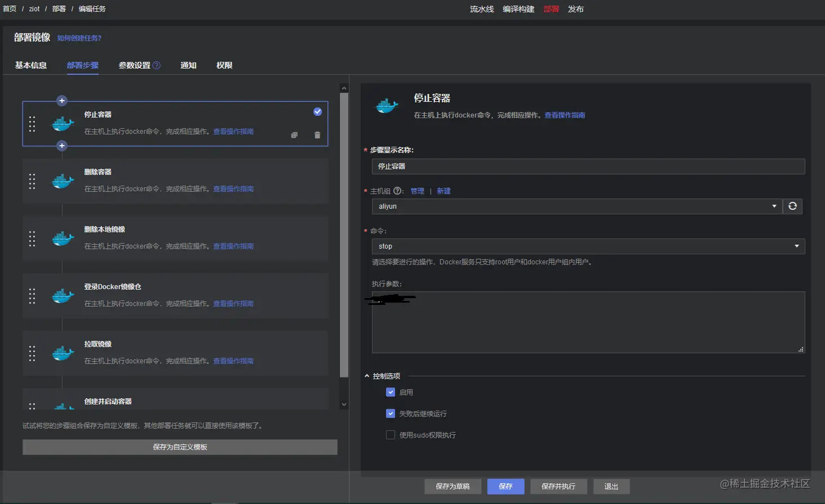Focus the 执行参数 text area
Image resolution: width=825 pixels, height=504 pixels.
click(588, 322)
